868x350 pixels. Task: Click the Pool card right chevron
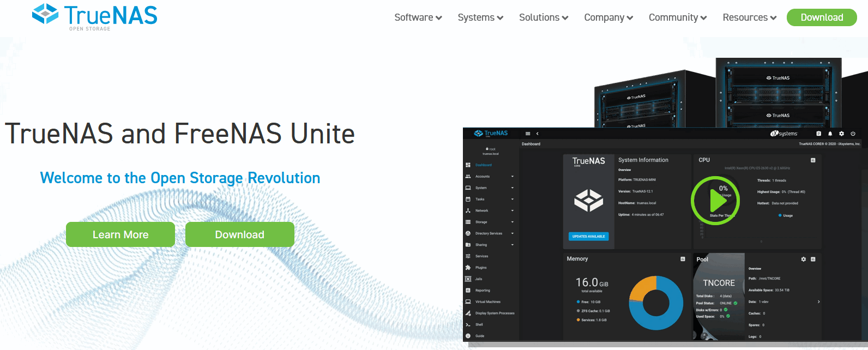818,301
